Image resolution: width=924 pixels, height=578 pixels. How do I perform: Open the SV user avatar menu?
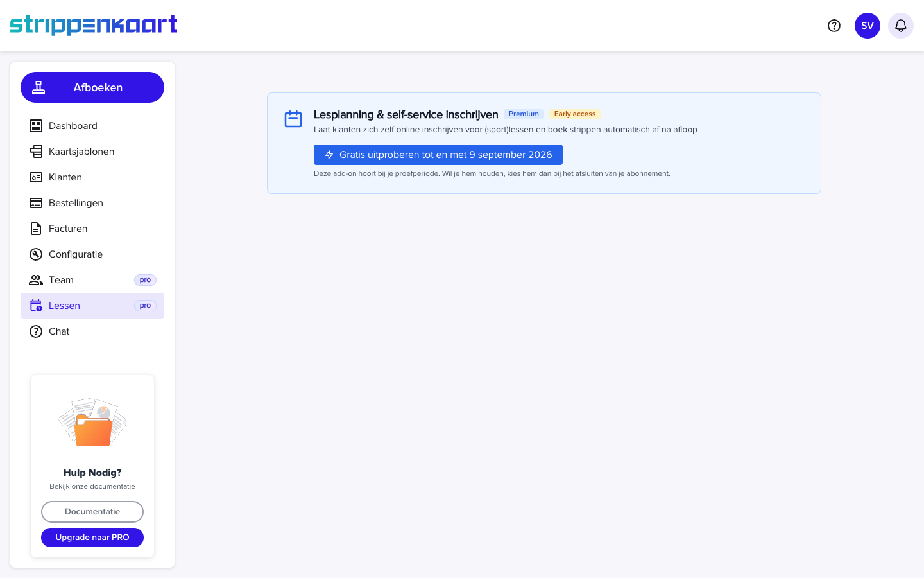[x=868, y=26]
